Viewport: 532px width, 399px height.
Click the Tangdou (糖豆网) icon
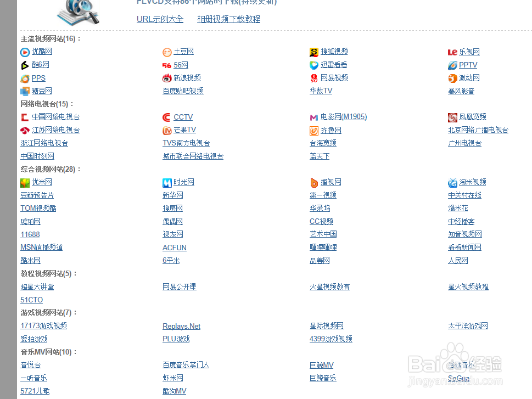(x=25, y=91)
